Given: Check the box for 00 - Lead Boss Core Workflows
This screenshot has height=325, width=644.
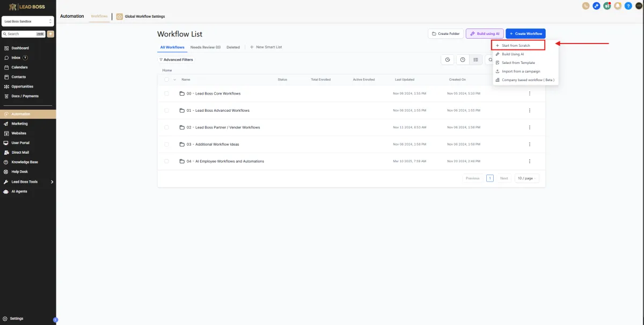Looking at the screenshot, I should pos(166,93).
